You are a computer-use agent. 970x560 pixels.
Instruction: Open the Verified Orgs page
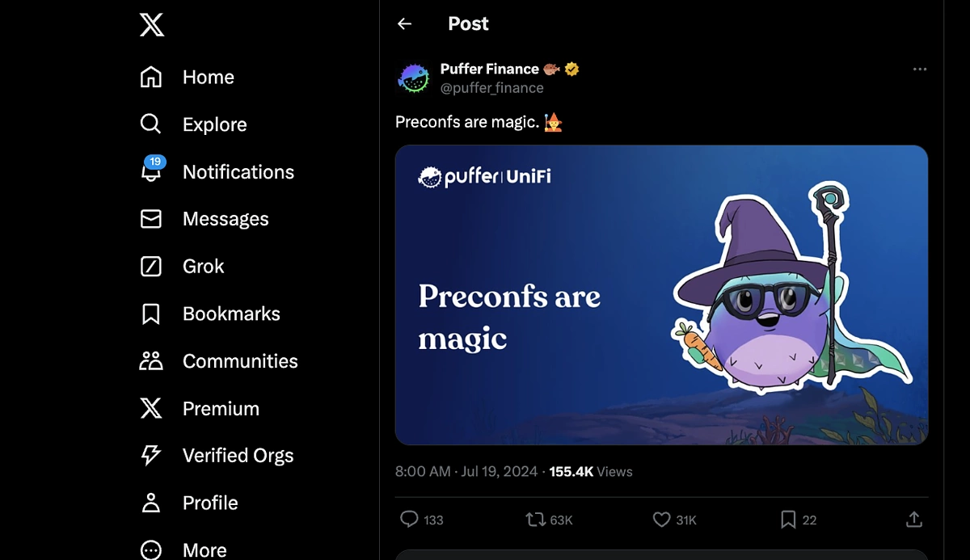click(217, 456)
